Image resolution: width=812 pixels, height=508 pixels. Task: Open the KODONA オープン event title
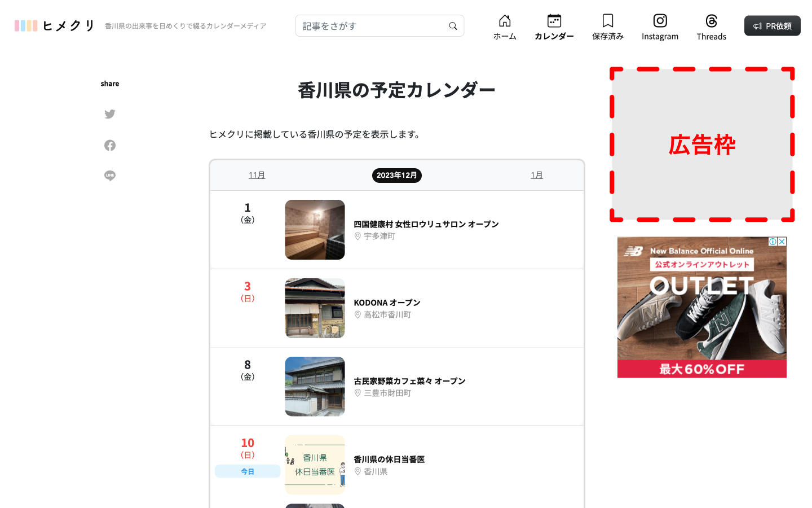(x=387, y=303)
